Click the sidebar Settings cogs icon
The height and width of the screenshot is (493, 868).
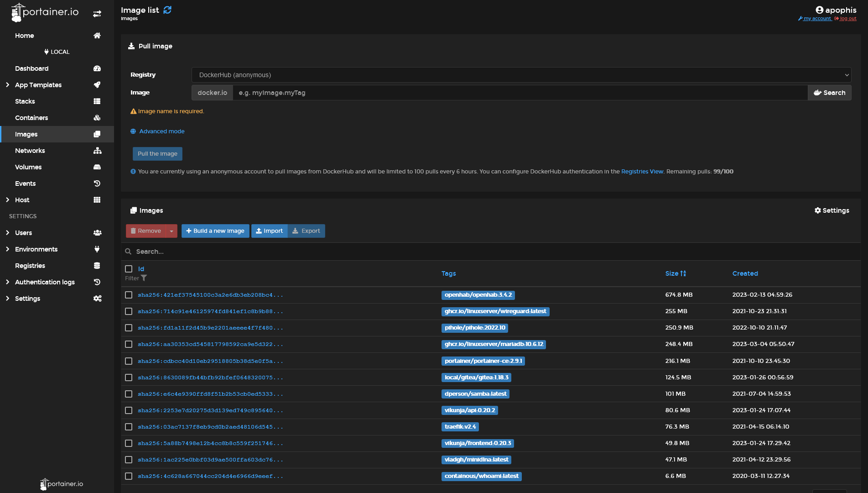coord(97,299)
